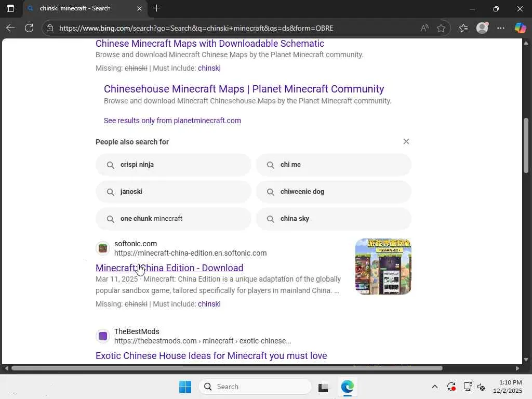Search for 'one chunk minecraft' suggestion
The image size is (532, 399).
pos(174,219)
